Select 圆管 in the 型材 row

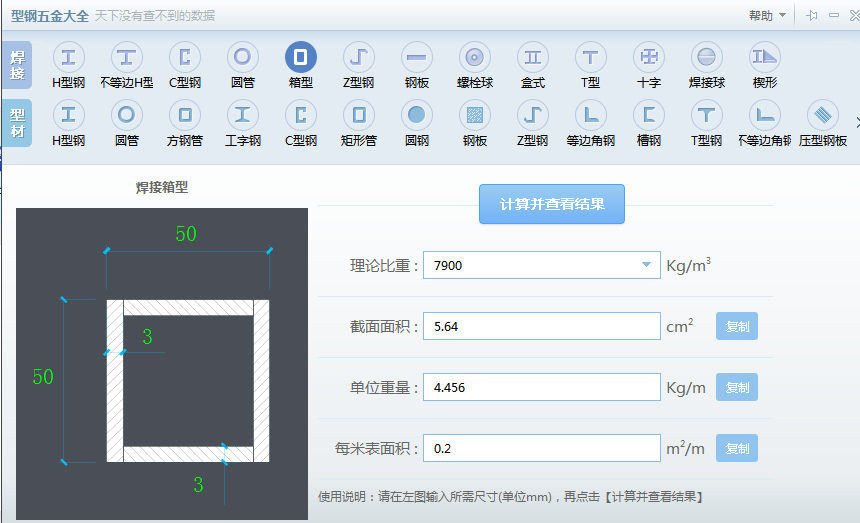[127, 116]
